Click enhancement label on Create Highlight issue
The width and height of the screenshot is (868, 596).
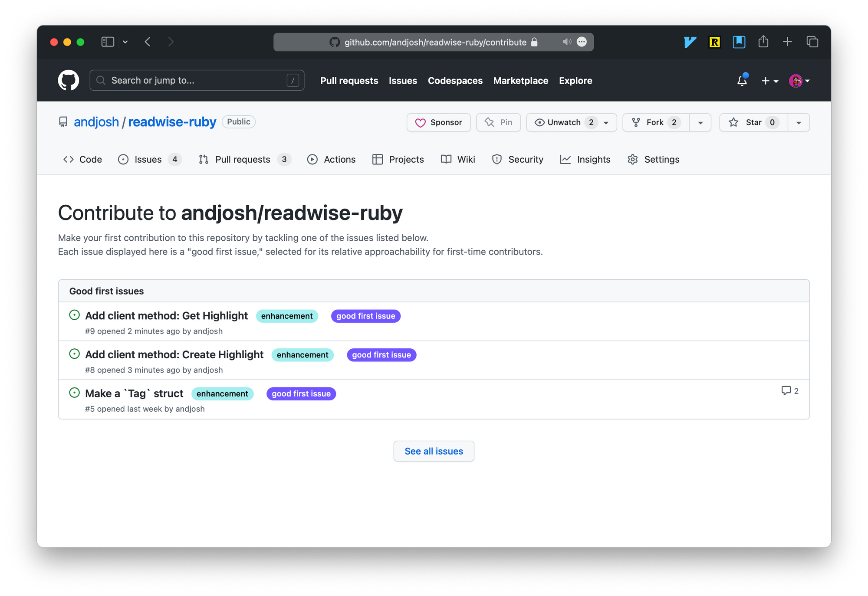[302, 355]
